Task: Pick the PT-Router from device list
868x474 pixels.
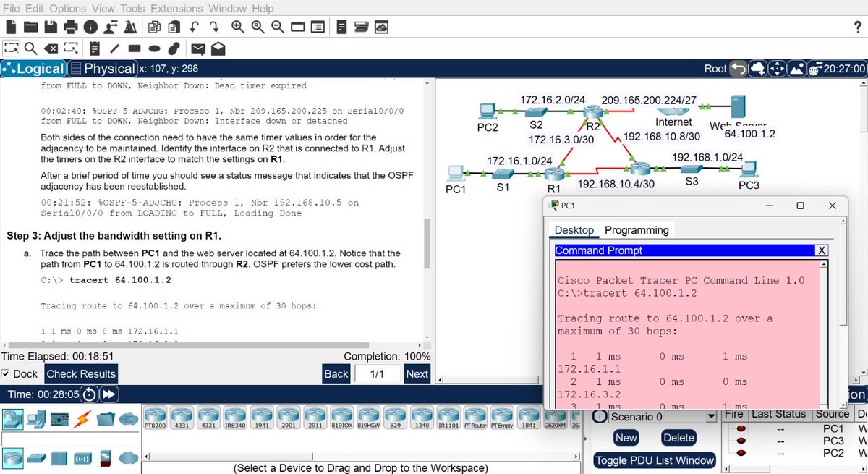Action: point(475,418)
